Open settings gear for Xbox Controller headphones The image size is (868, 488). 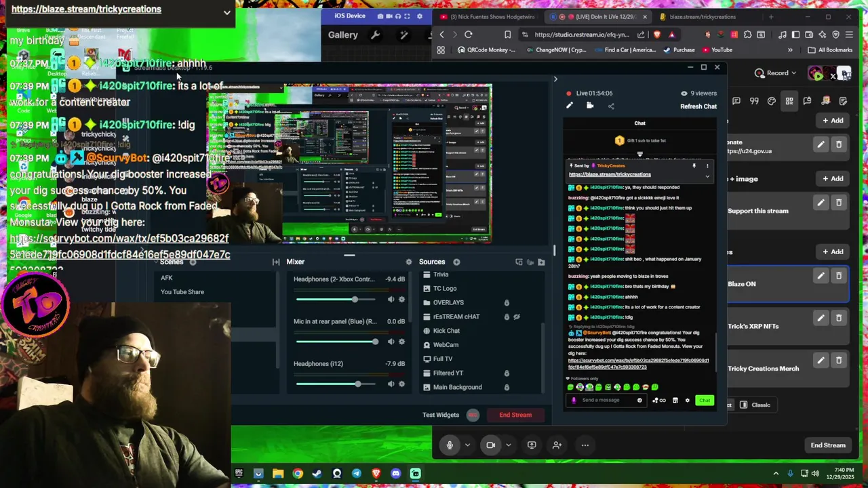(x=401, y=300)
